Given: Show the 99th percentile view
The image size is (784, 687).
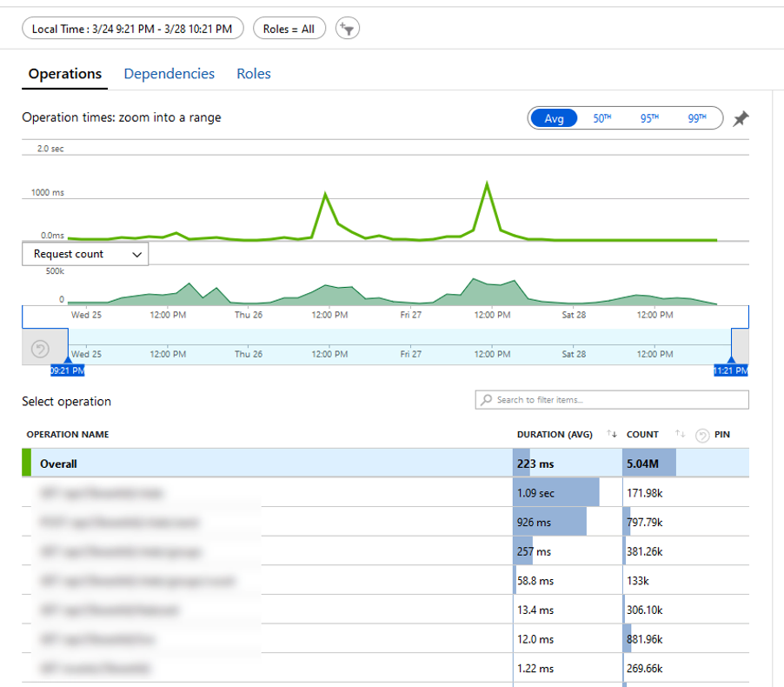Looking at the screenshot, I should coord(697,119).
